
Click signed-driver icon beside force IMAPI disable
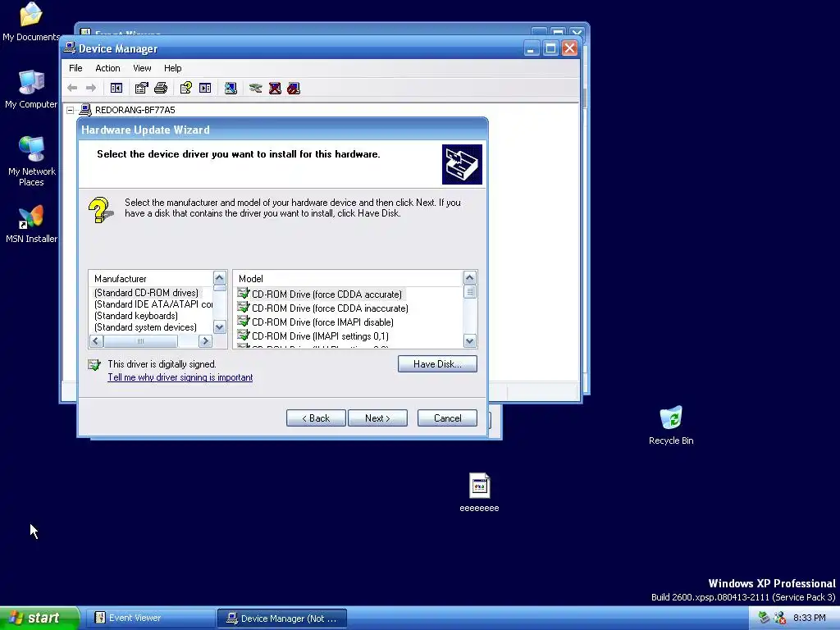[244, 322]
